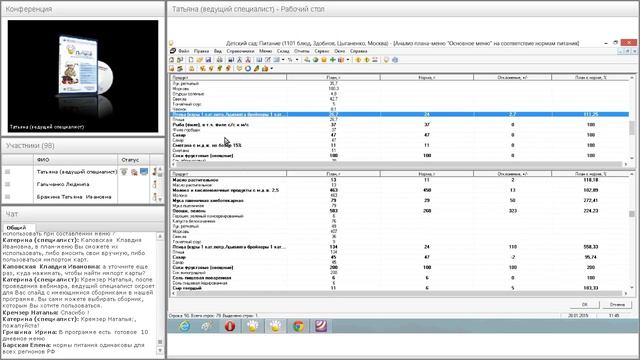Click the Отклонение column header of the lower table
The image size is (640, 360).
(x=512, y=174)
